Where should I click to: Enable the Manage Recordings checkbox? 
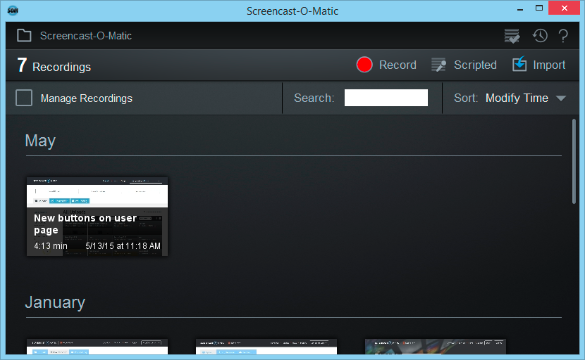click(x=24, y=98)
